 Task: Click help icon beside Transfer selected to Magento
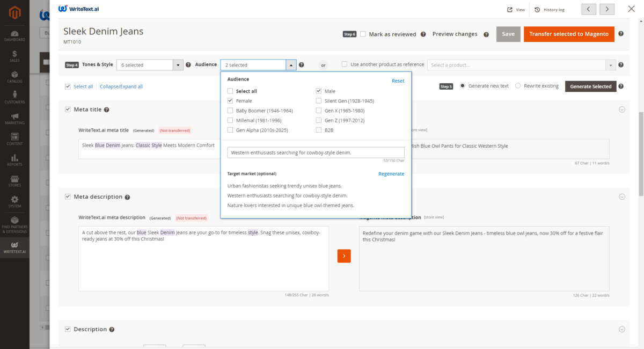click(x=621, y=34)
